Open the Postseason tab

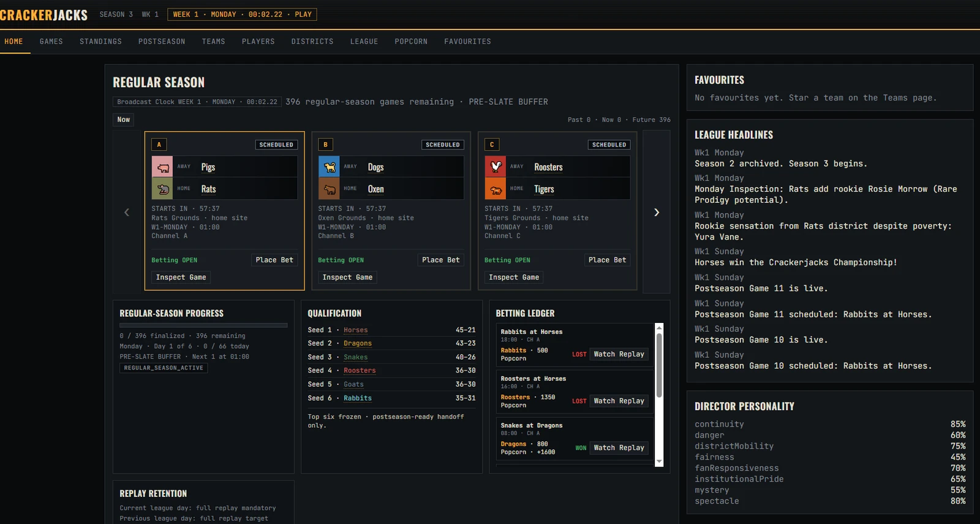click(x=162, y=42)
